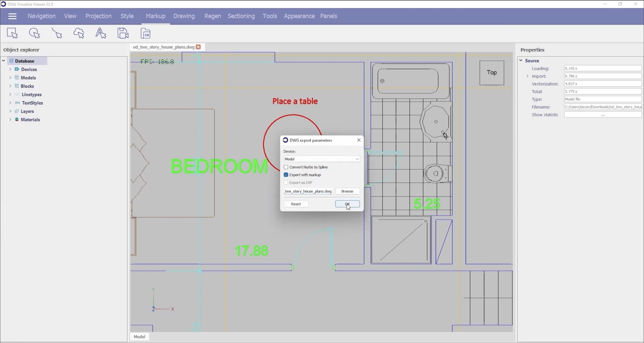Click the Top view cube face
The height and width of the screenshot is (343, 644).
491,73
